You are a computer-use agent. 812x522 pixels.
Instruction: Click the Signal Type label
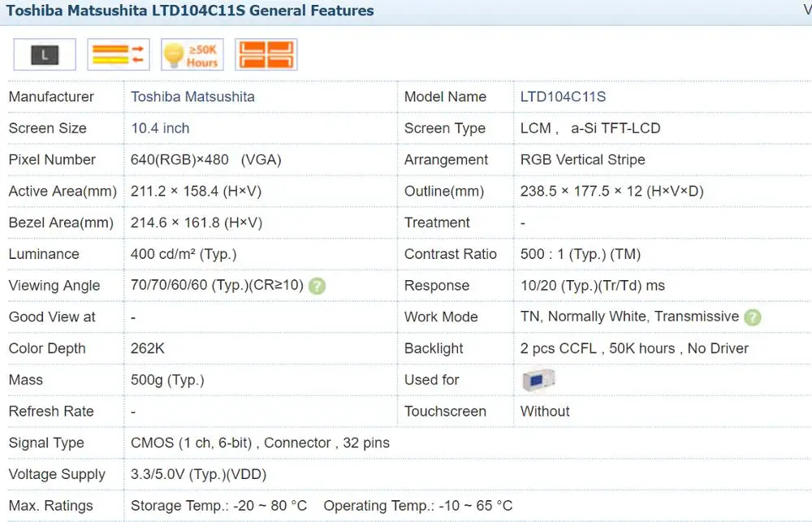46,443
